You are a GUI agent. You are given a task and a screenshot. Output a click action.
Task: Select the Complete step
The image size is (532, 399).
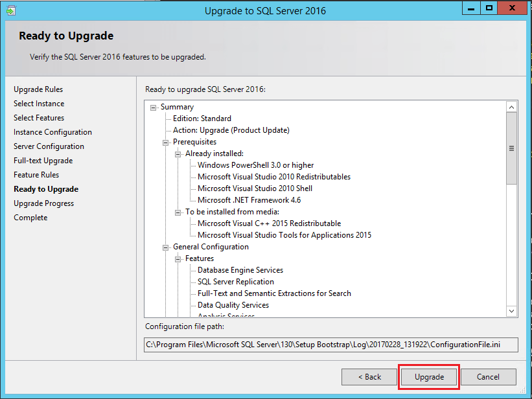click(30, 218)
